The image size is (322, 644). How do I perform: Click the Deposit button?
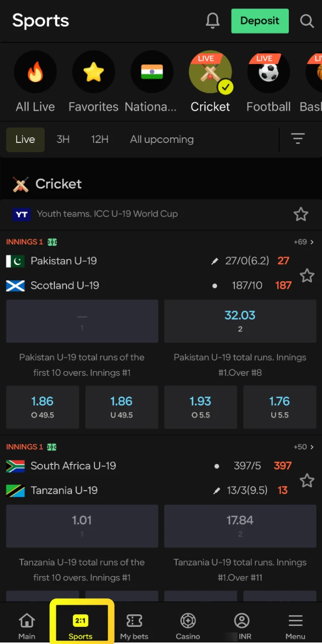[260, 21]
